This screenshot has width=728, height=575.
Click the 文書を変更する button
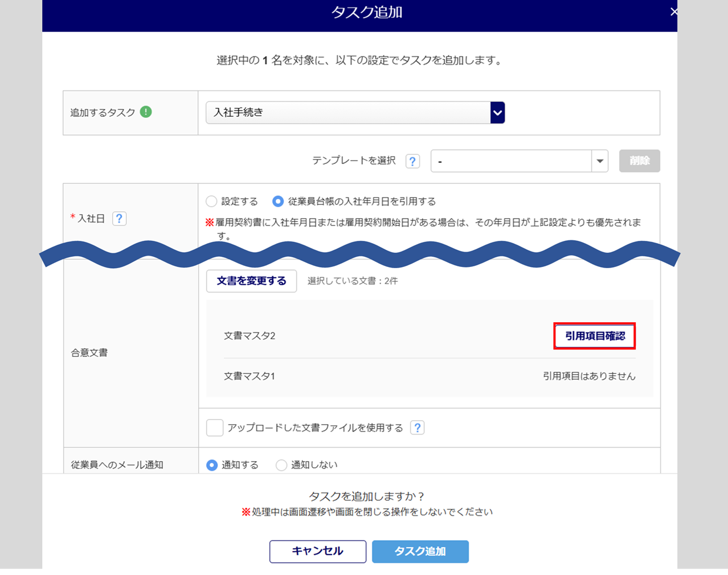(x=251, y=281)
